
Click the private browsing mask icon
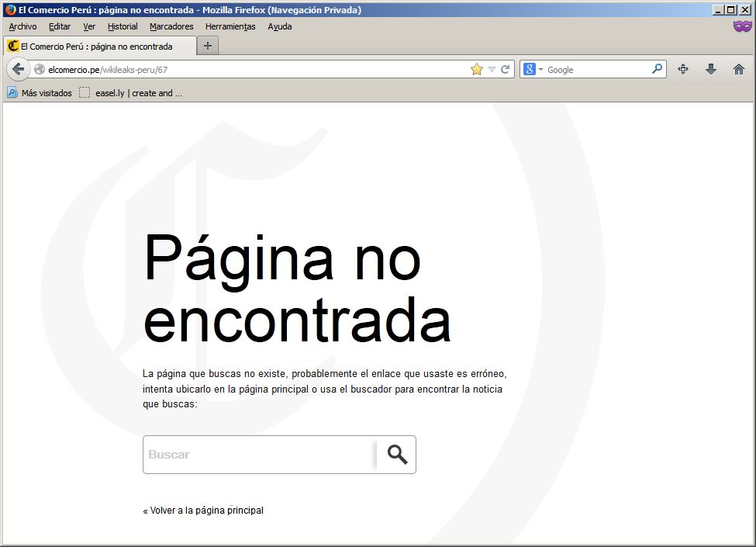tap(742, 26)
